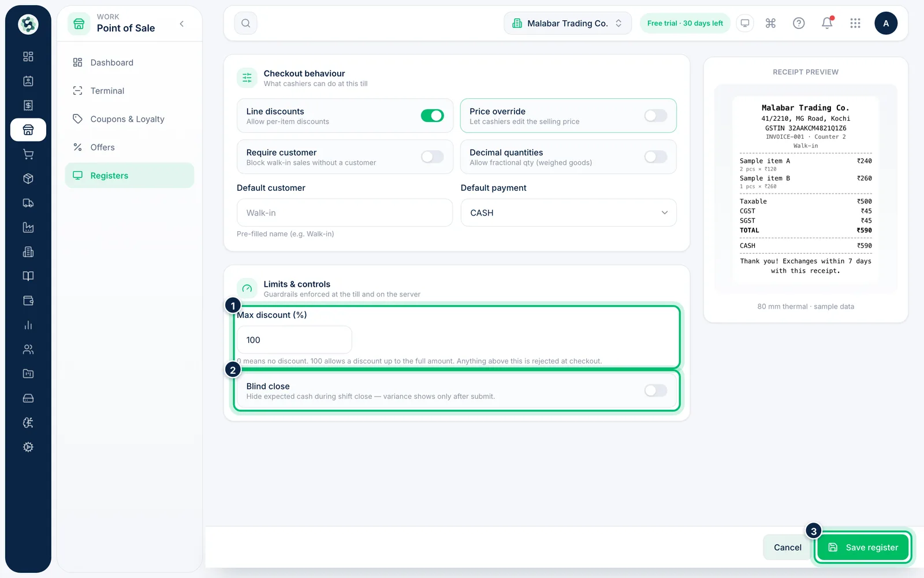Open the wallet module in left rail
924x578 pixels.
(x=28, y=301)
